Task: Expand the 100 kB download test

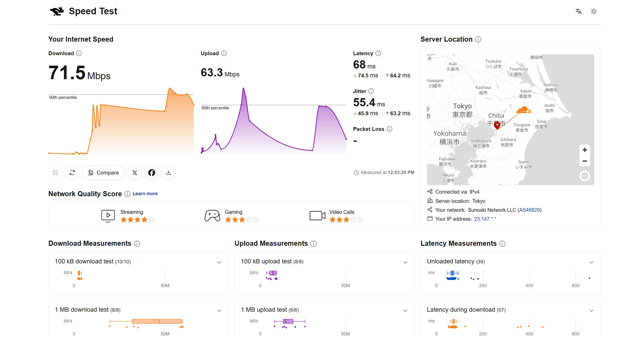Action: tap(219, 262)
